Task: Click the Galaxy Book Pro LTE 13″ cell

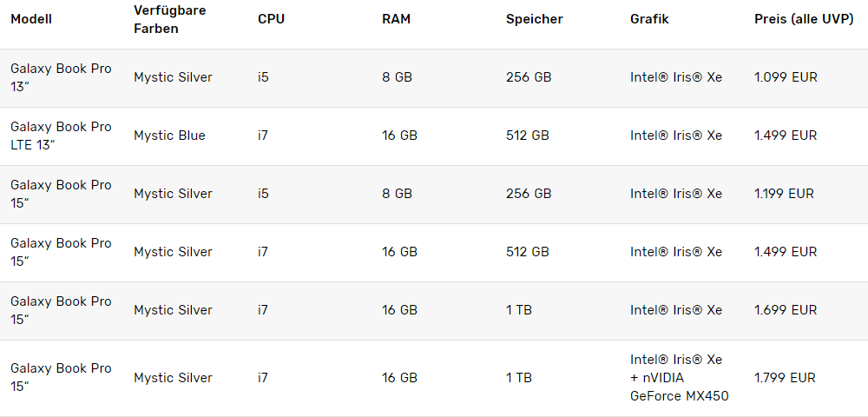Action: [61, 136]
